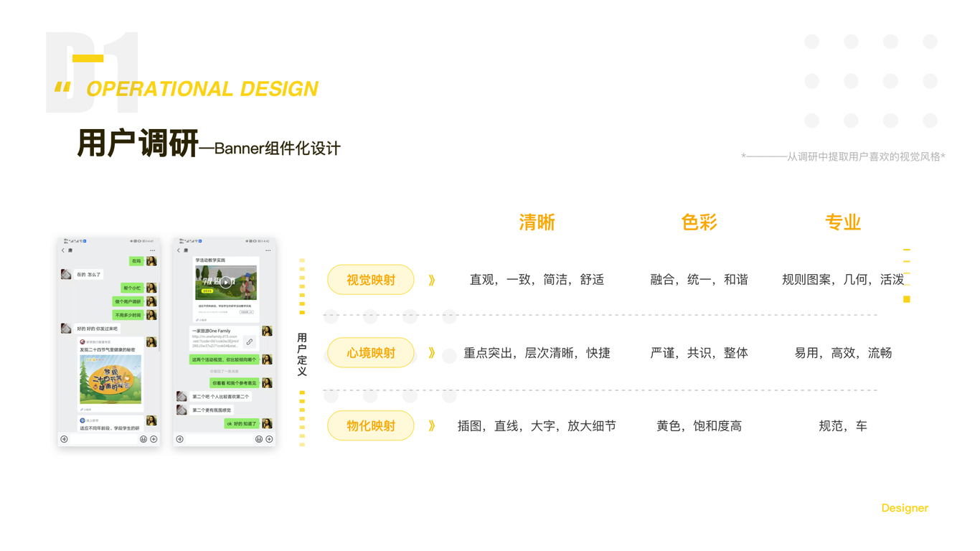Click the 用户调研 title
980x551 pixels.
point(138,143)
